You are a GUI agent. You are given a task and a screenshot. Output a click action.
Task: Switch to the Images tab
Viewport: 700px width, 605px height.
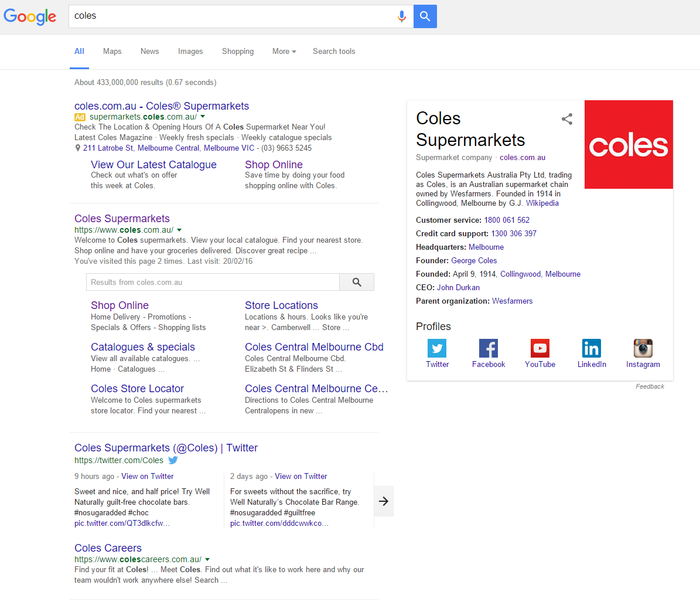point(190,52)
